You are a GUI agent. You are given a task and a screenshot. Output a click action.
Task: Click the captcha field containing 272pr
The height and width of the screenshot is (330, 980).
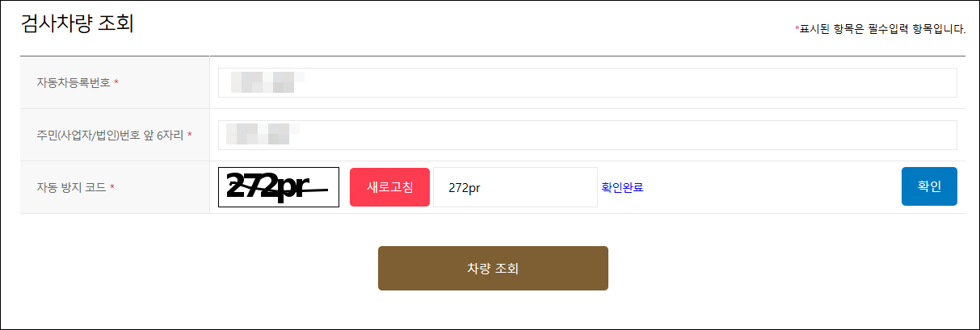[515, 187]
